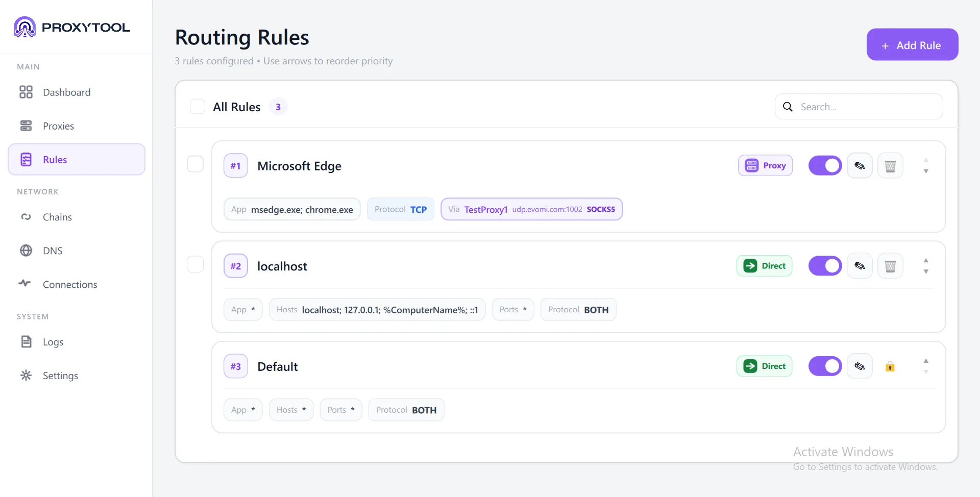Viewport: 980px width, 497px height.
Task: Click the localhost rule title
Action: [x=282, y=266]
